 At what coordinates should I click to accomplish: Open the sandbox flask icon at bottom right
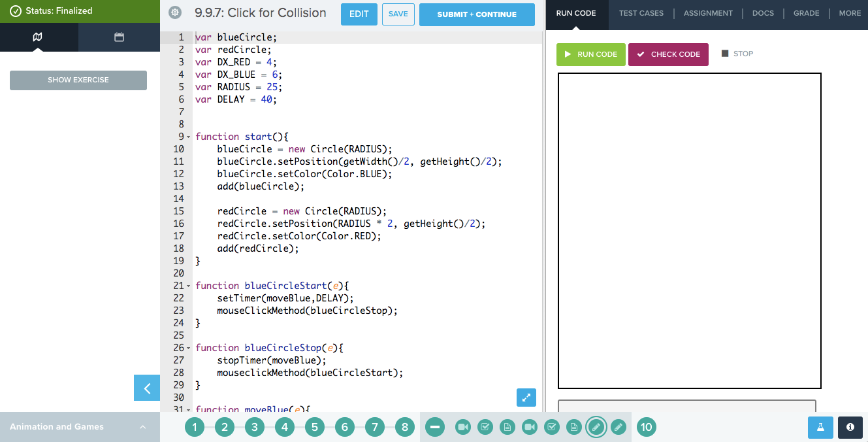pyautogui.click(x=820, y=427)
